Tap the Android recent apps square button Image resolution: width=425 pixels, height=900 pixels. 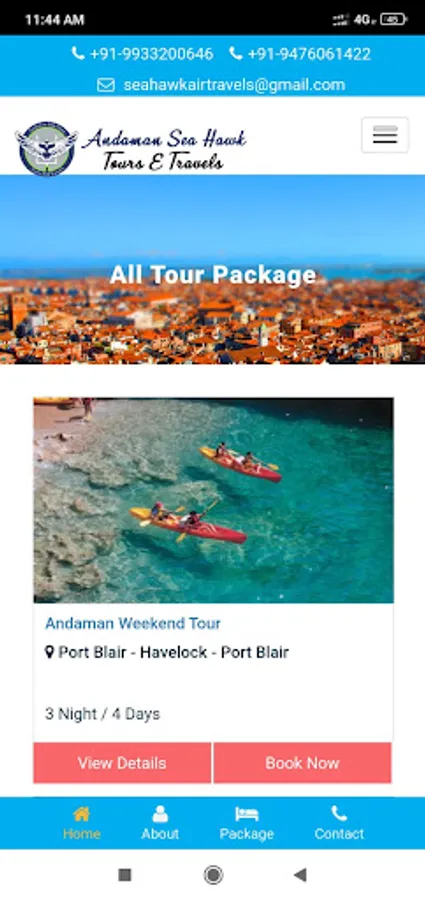[125, 875]
